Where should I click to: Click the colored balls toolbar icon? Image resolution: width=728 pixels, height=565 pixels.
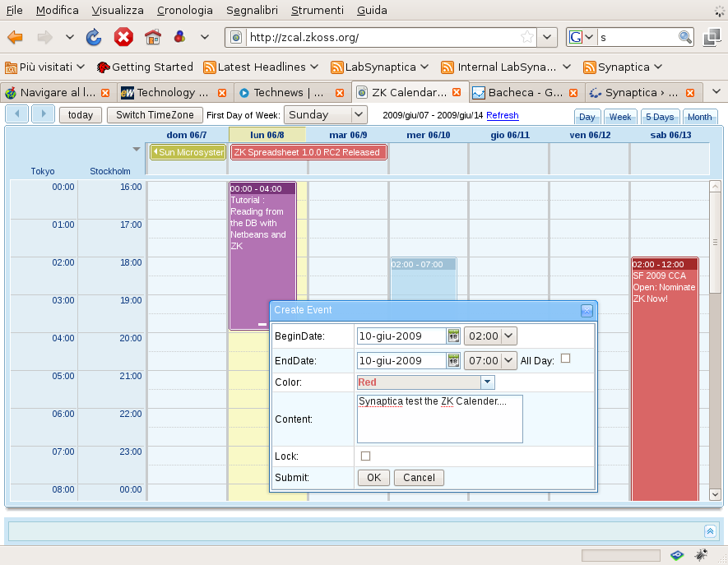[179, 37]
